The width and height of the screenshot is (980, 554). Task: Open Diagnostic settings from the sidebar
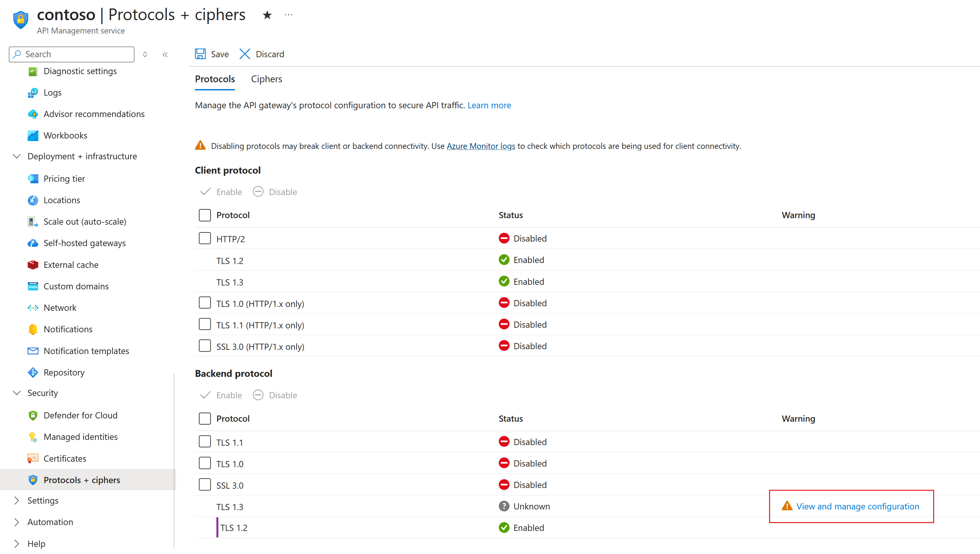tap(80, 71)
